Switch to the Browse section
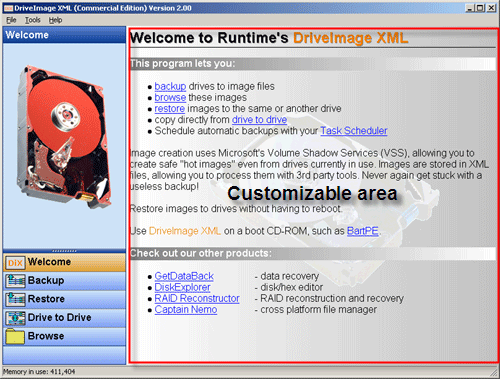 [64, 336]
